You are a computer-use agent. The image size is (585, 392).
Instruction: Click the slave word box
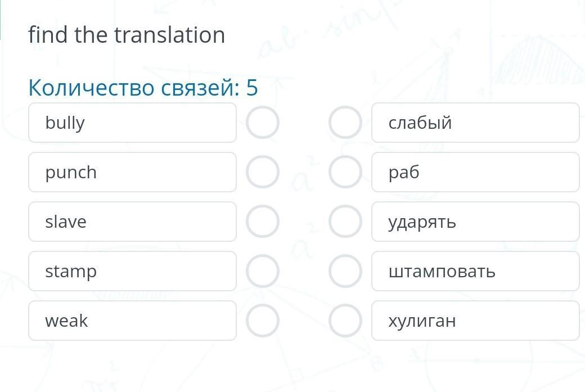132,222
